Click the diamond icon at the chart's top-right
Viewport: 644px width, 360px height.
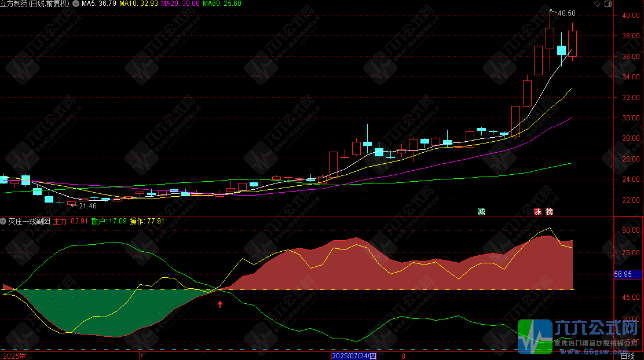point(598,3)
